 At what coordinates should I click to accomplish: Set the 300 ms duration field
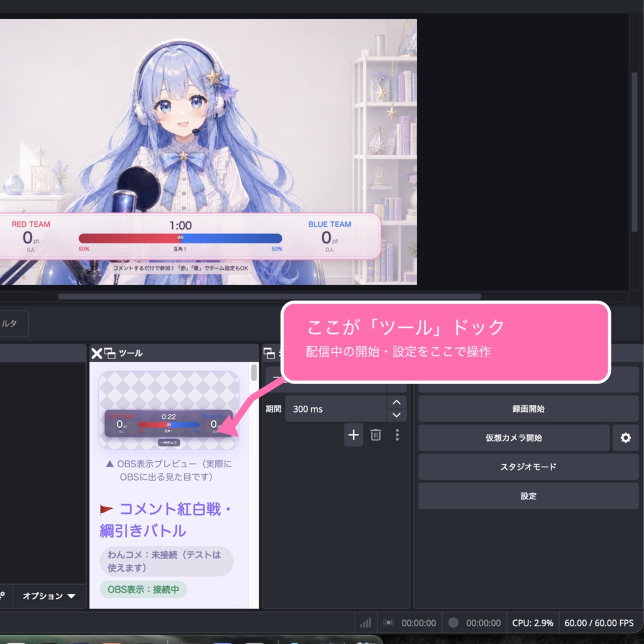pyautogui.click(x=336, y=409)
